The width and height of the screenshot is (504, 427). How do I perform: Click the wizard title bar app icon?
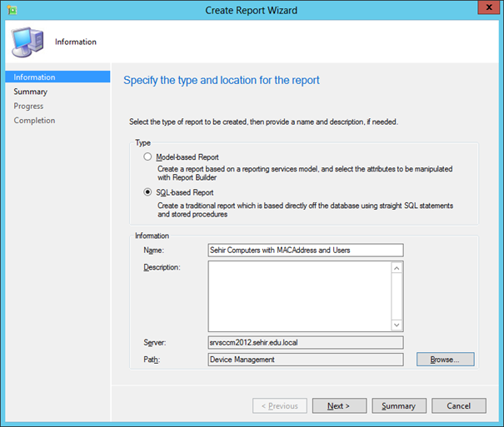[12, 10]
